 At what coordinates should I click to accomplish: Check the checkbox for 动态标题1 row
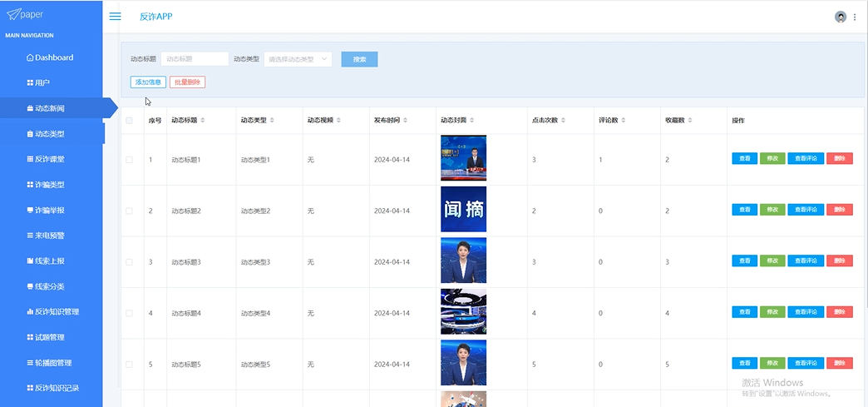click(129, 160)
